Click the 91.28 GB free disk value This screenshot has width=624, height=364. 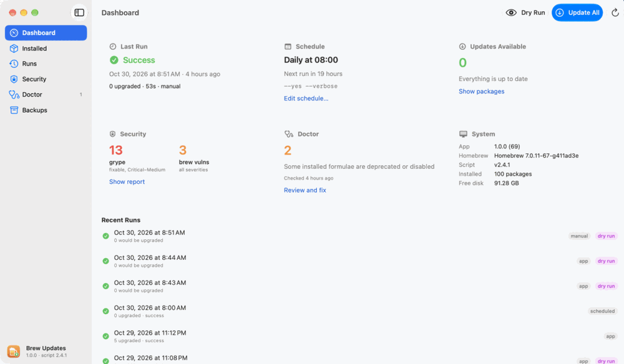tap(506, 183)
